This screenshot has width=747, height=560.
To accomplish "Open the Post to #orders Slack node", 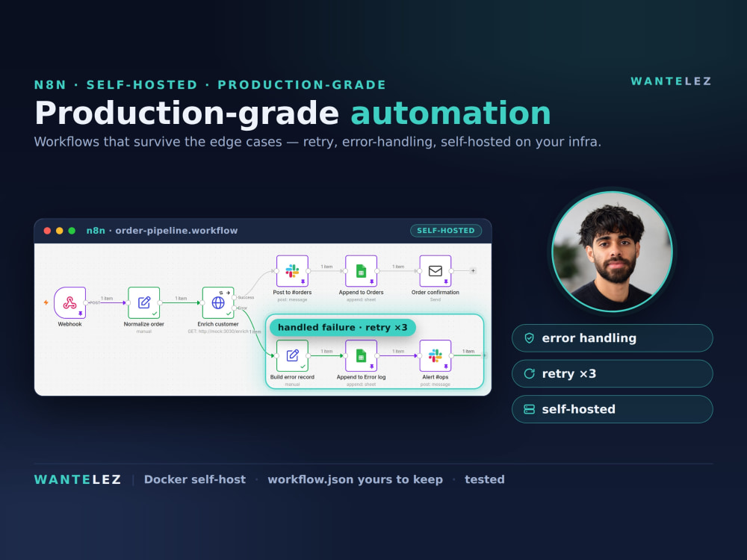I will (x=292, y=271).
